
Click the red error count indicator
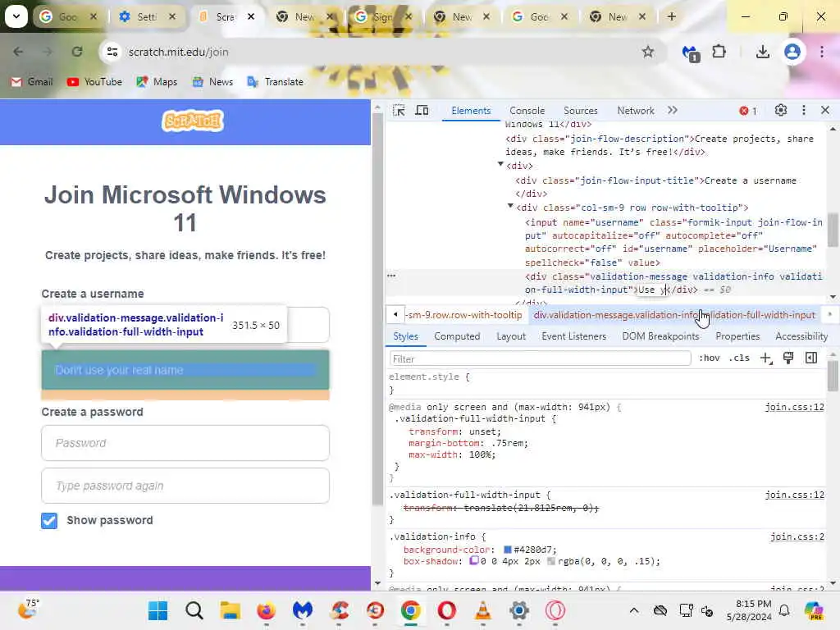pos(748,111)
